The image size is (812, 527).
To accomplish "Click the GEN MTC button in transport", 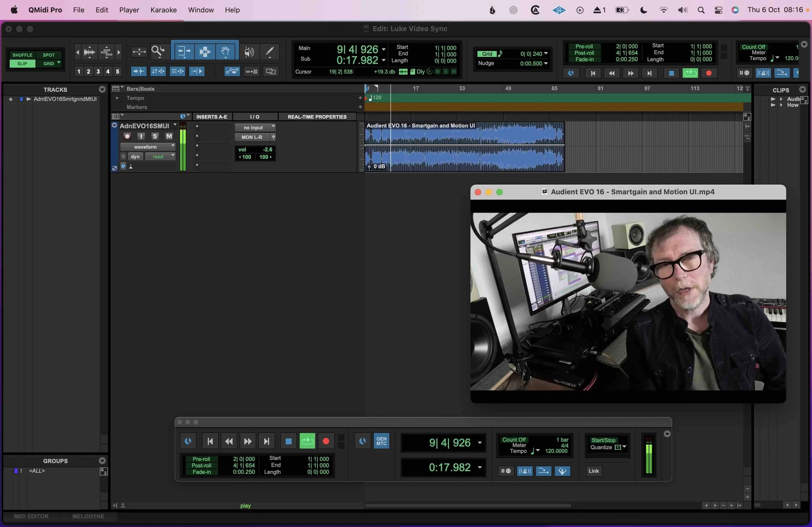I will coord(381,440).
